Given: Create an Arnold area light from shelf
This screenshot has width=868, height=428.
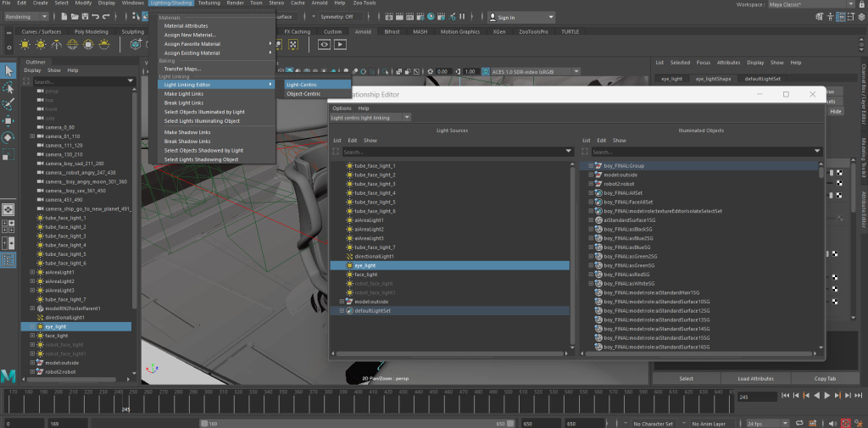Looking at the screenshot, I should [25, 44].
